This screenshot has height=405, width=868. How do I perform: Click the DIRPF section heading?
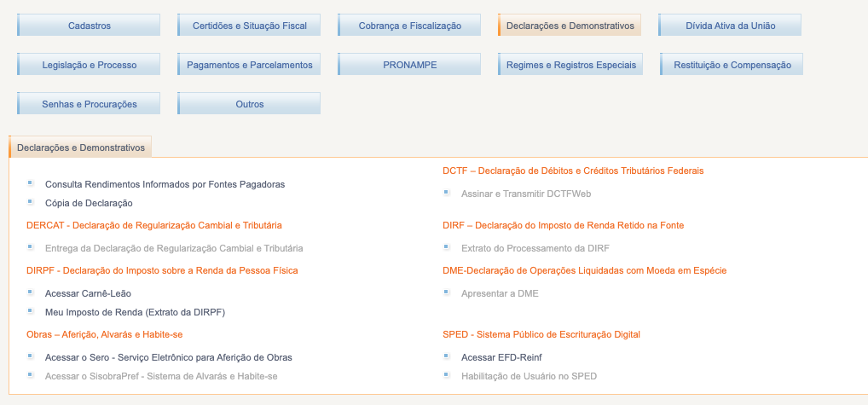pyautogui.click(x=162, y=270)
